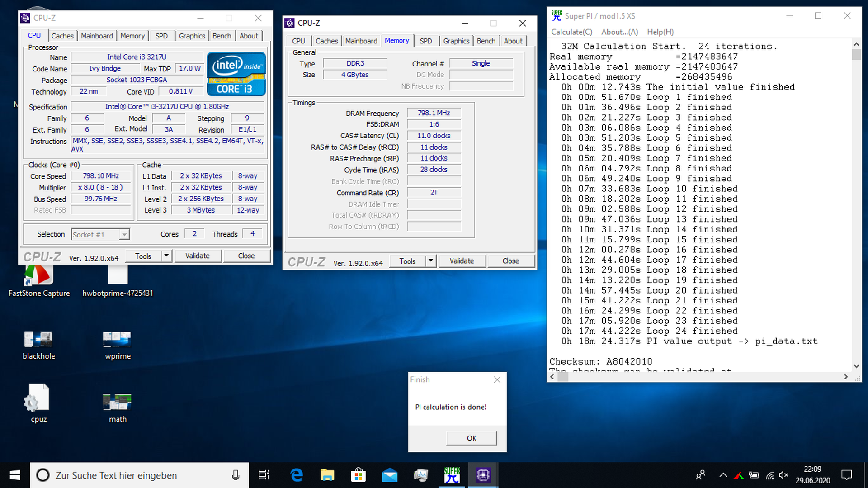Open wprime desktop icon
868x488 pixels.
pyautogui.click(x=118, y=345)
